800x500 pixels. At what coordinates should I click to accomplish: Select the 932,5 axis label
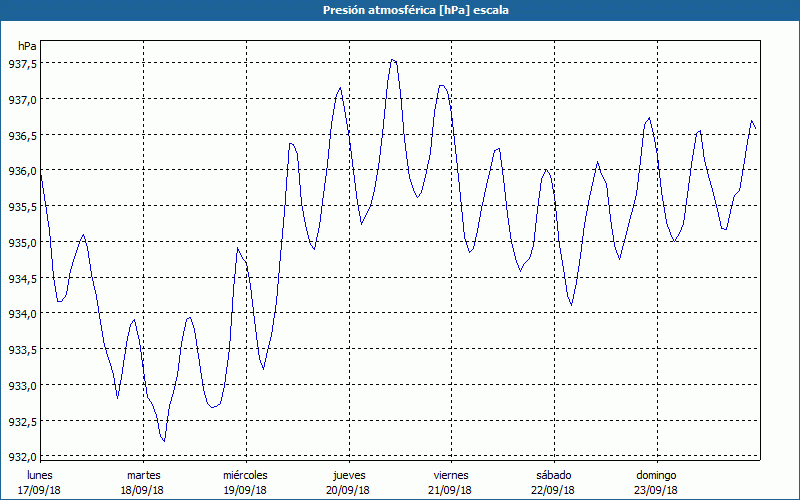(22, 421)
